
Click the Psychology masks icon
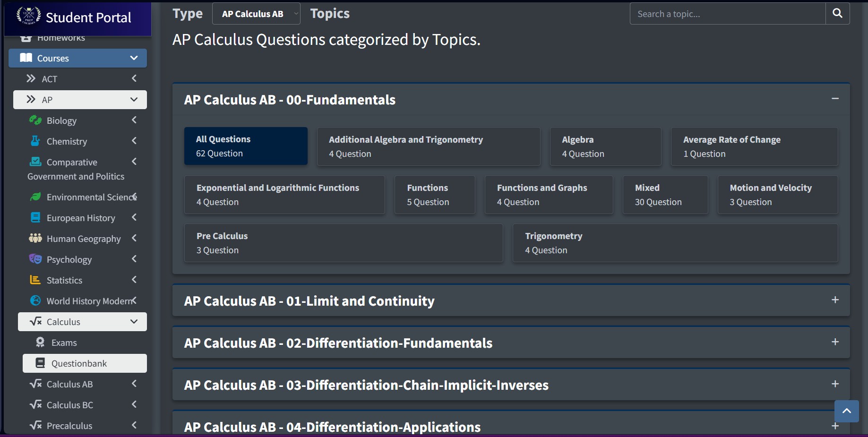tap(35, 259)
